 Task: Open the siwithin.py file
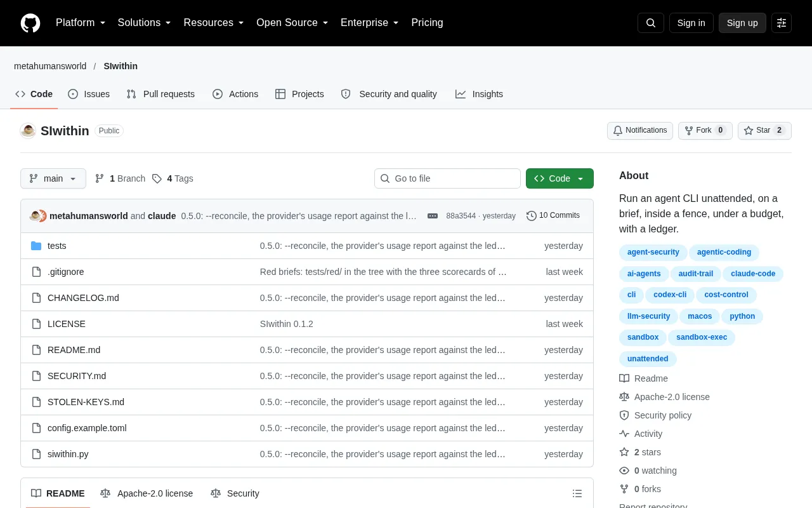[x=68, y=454]
